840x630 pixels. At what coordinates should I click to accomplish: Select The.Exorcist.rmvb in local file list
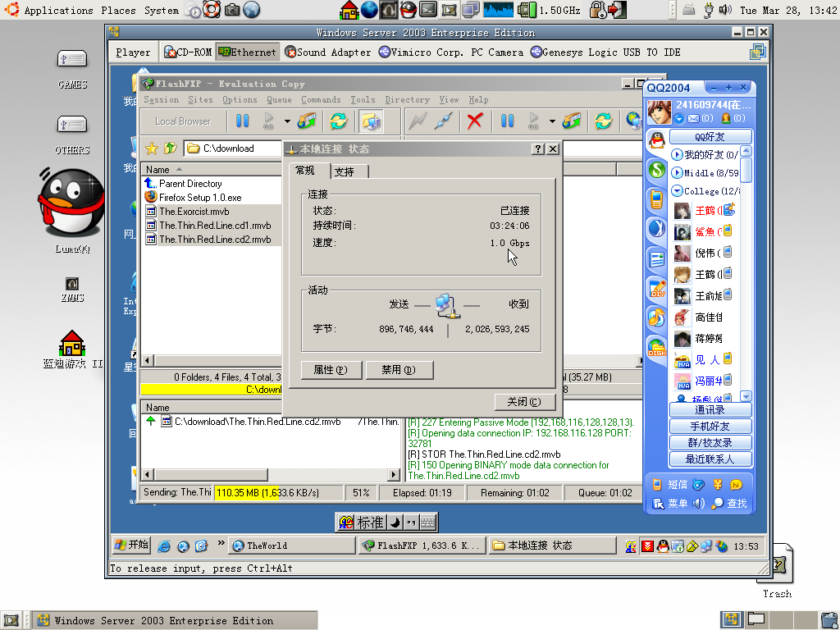pyautogui.click(x=194, y=212)
